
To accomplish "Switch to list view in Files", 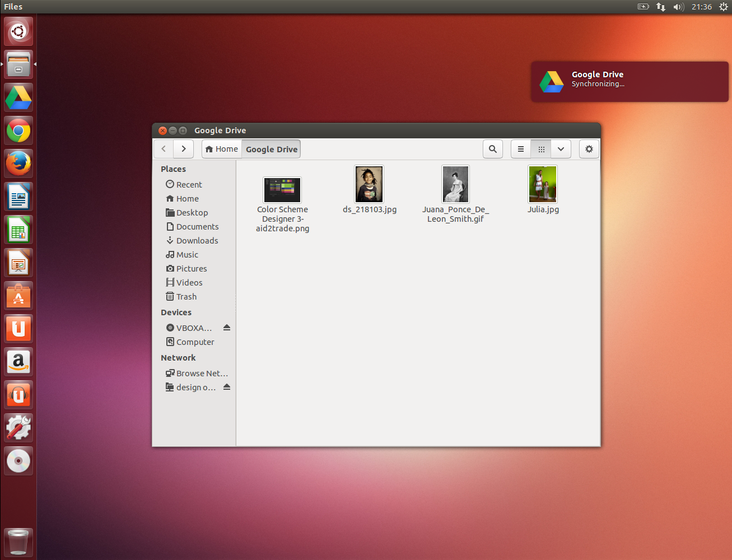I will click(521, 149).
